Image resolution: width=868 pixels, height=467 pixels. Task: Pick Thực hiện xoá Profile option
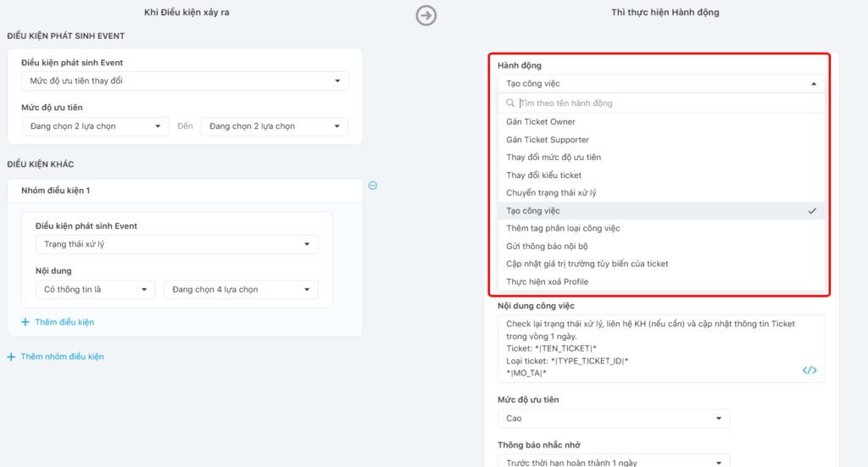(x=547, y=282)
